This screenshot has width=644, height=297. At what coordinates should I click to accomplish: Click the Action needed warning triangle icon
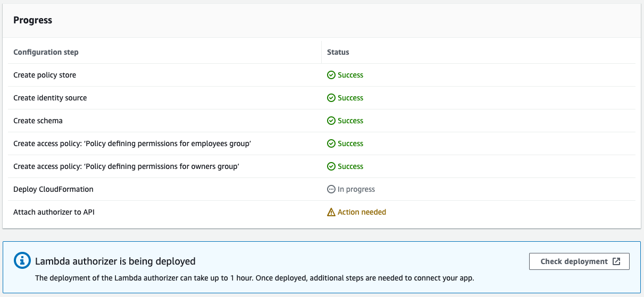coord(331,212)
